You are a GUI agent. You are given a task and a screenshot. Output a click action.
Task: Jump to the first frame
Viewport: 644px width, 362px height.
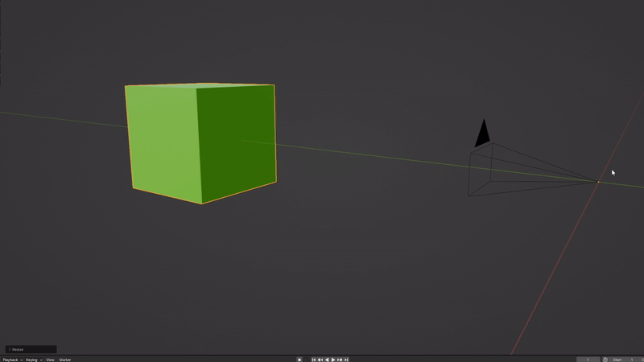pyautogui.click(x=314, y=360)
